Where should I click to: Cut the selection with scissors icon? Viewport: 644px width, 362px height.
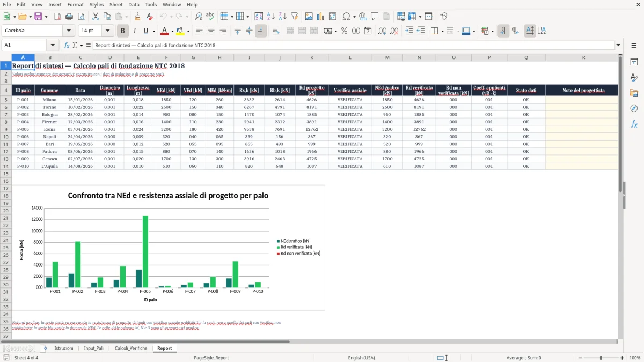pos(96,17)
